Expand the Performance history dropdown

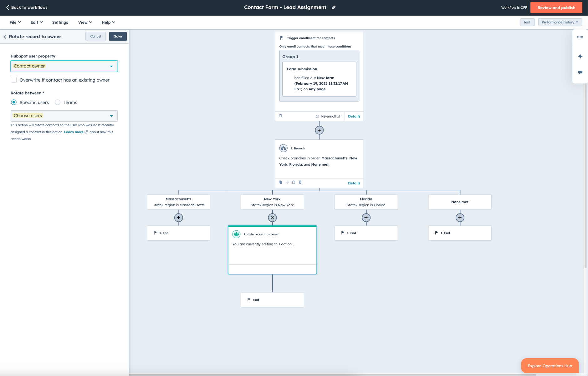tap(560, 22)
